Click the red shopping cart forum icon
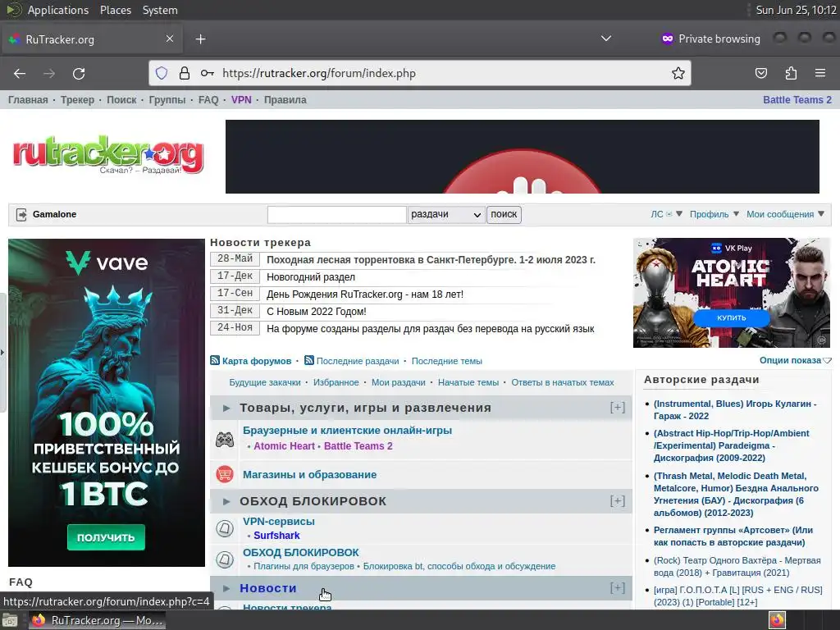The width and height of the screenshot is (840, 630). [225, 474]
